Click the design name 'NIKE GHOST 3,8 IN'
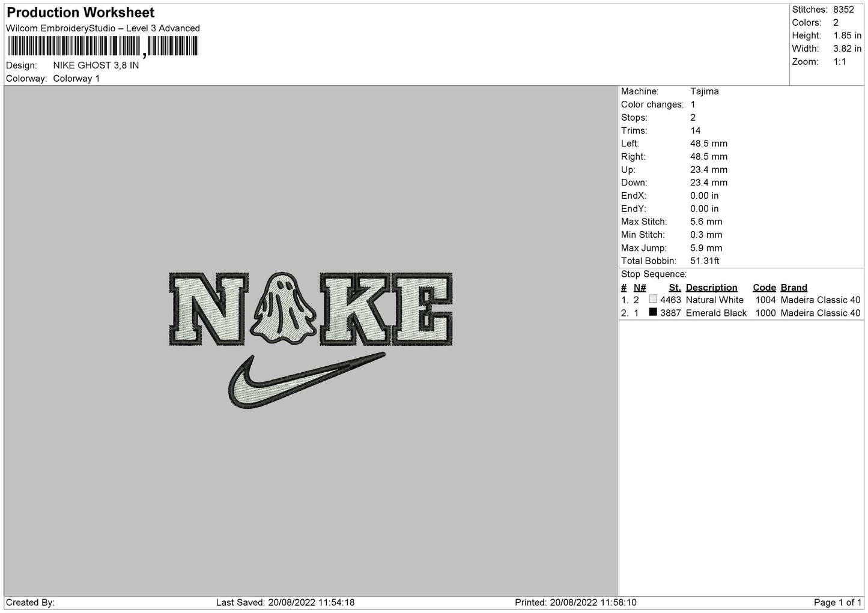The image size is (868, 613). click(x=96, y=65)
